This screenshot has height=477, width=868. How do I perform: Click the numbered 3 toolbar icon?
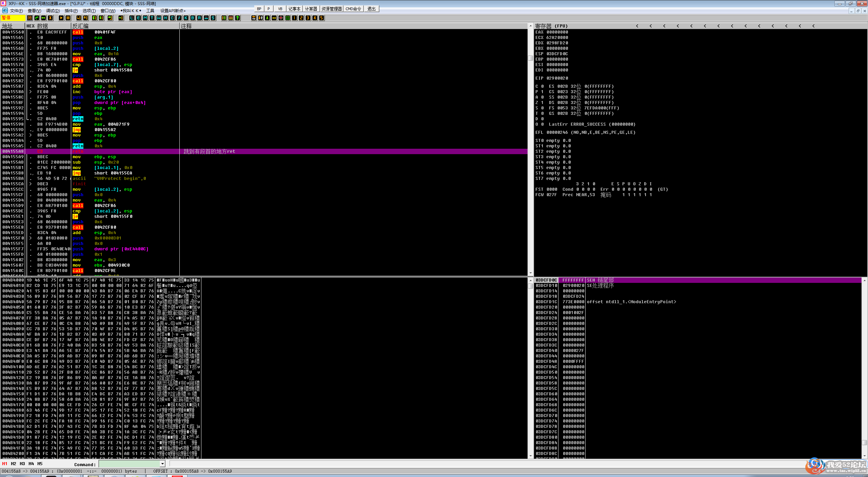click(x=308, y=18)
